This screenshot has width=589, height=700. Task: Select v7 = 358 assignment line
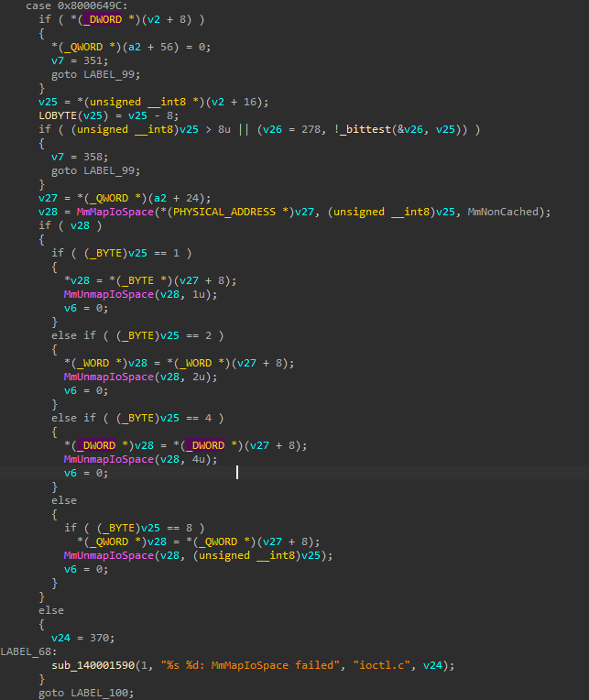tap(80, 158)
